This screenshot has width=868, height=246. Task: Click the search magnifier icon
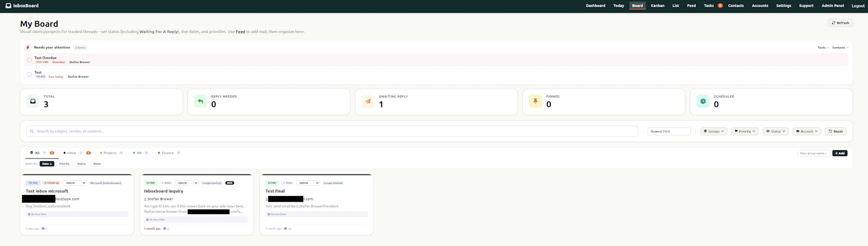coord(32,131)
